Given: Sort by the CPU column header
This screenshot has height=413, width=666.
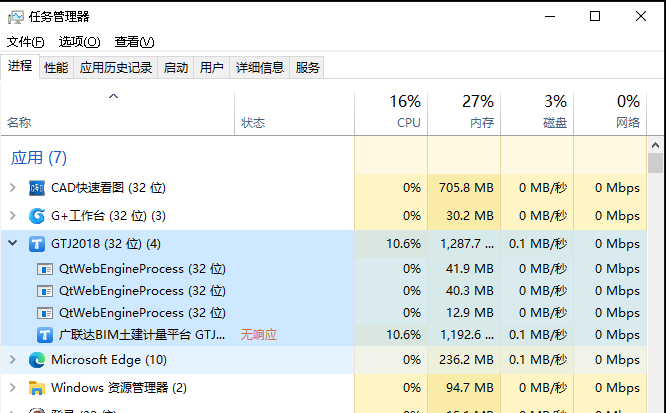Looking at the screenshot, I should 391,114.
